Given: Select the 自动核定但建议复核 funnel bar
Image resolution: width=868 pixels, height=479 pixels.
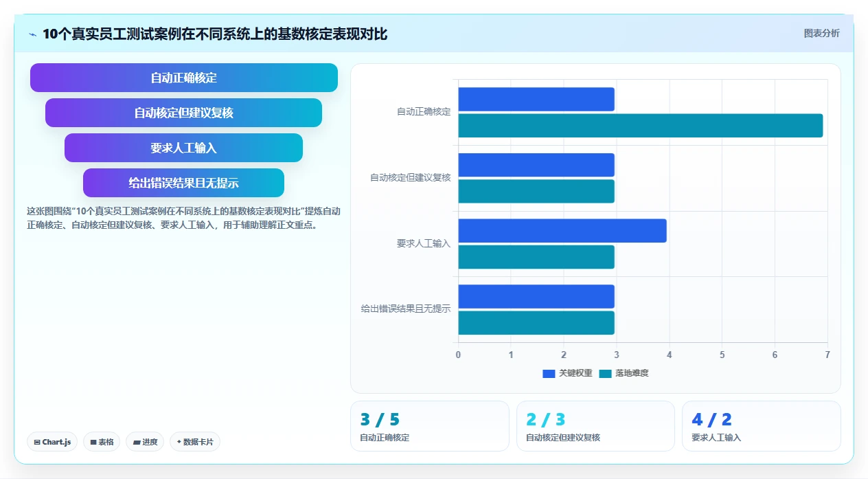Looking at the screenshot, I should click(184, 113).
